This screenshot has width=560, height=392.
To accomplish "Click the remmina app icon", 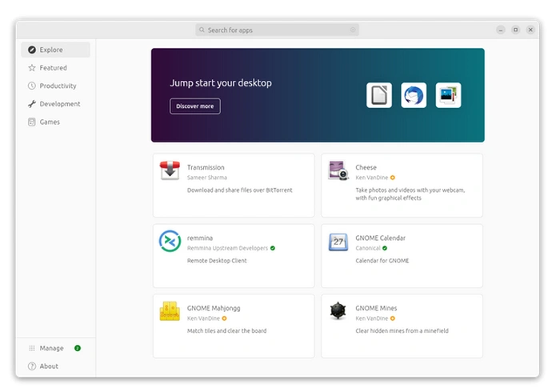I will pyautogui.click(x=170, y=241).
